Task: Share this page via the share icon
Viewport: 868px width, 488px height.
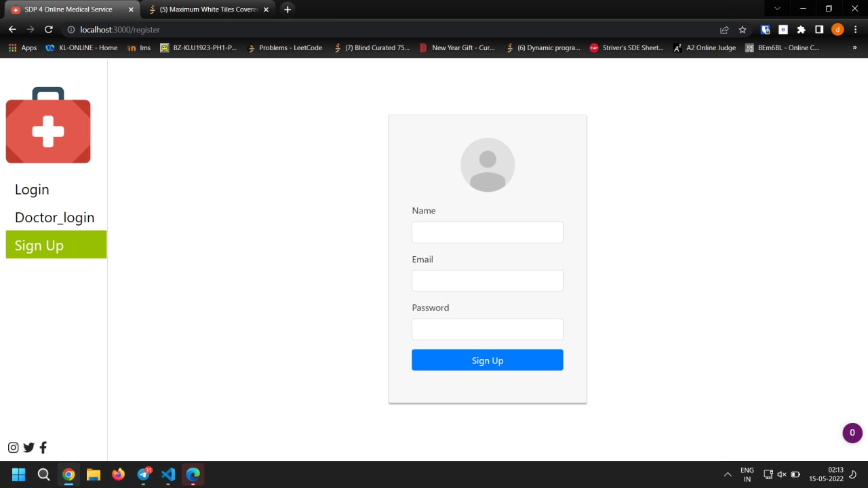Action: point(724,29)
